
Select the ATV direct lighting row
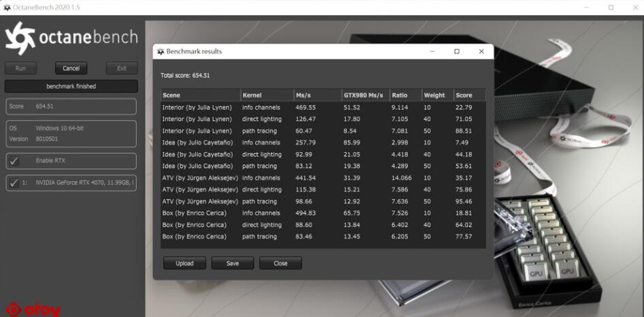(323, 190)
